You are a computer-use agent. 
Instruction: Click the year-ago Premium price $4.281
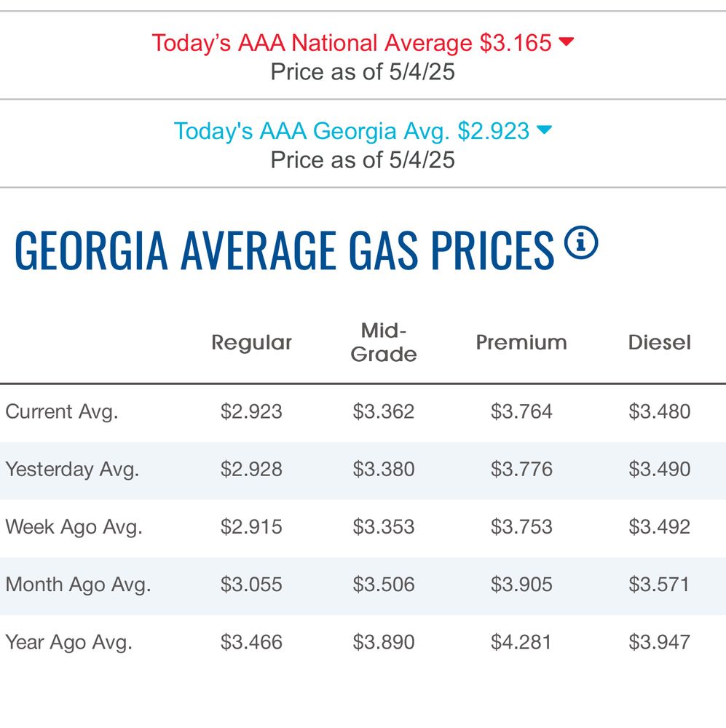pos(521,643)
